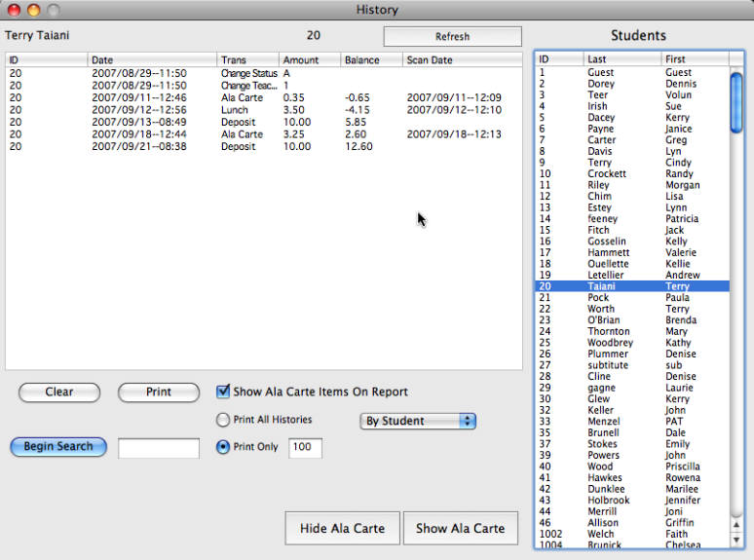Sort history by Amount column header
The width and height of the screenshot is (754, 560).
[310, 60]
